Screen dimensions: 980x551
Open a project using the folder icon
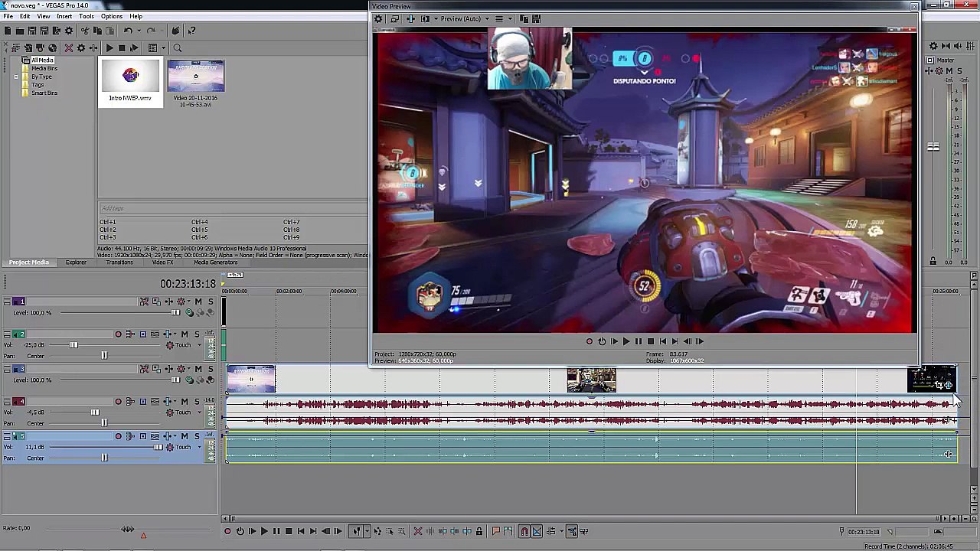click(20, 31)
